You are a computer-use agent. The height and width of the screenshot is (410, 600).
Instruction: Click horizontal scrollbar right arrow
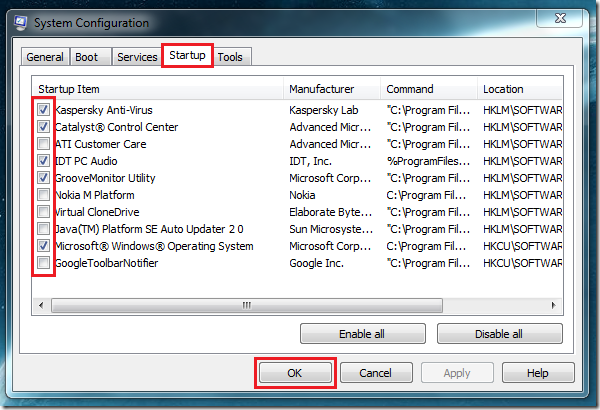pos(553,305)
